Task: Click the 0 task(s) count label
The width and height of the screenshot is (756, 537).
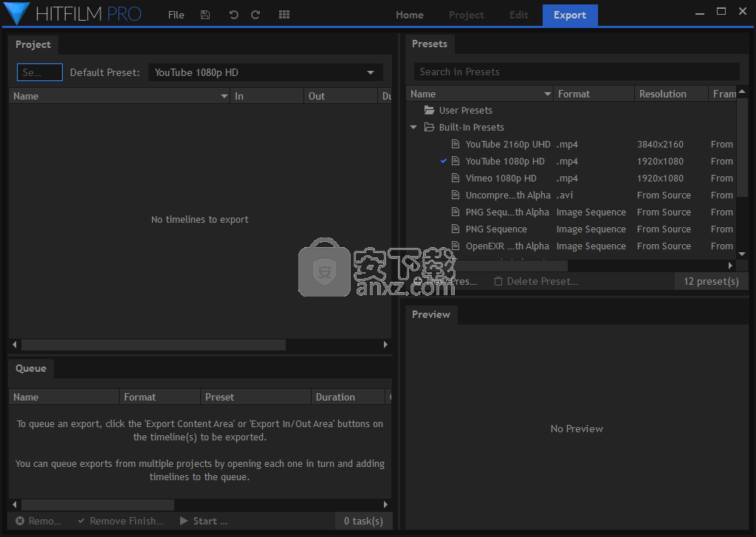Action: click(363, 521)
